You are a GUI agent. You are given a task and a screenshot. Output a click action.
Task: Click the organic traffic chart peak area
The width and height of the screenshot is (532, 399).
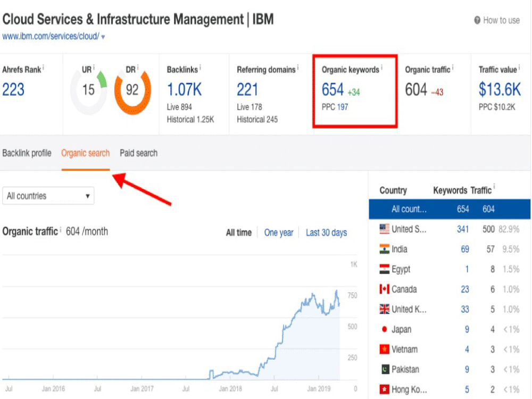[336, 292]
